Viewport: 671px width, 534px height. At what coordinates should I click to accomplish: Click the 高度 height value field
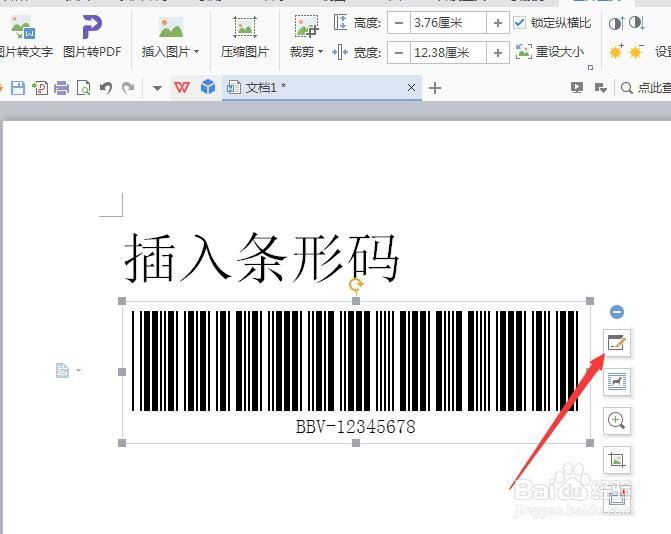pyautogui.click(x=448, y=23)
